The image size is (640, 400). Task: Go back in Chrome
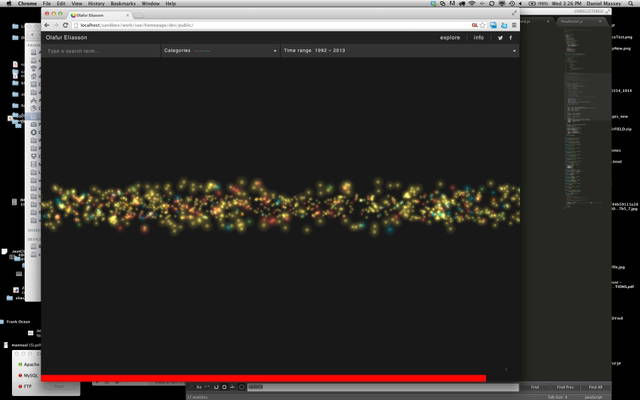click(47, 25)
